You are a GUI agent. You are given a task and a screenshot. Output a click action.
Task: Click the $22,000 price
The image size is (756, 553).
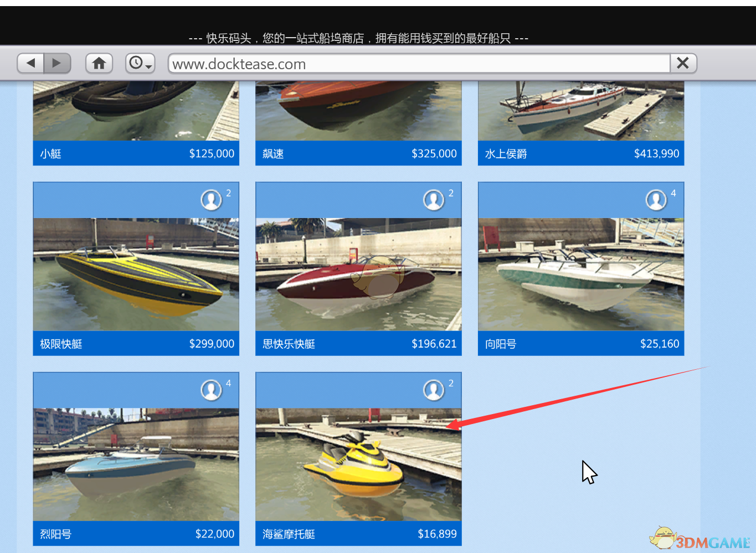point(215,534)
